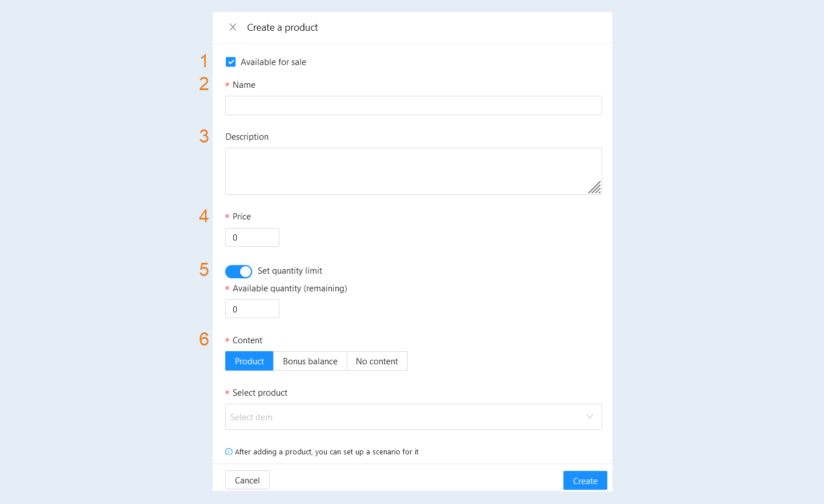This screenshot has width=824, height=504.
Task: Click the 'After adding a product' hint text
Action: coord(327,452)
